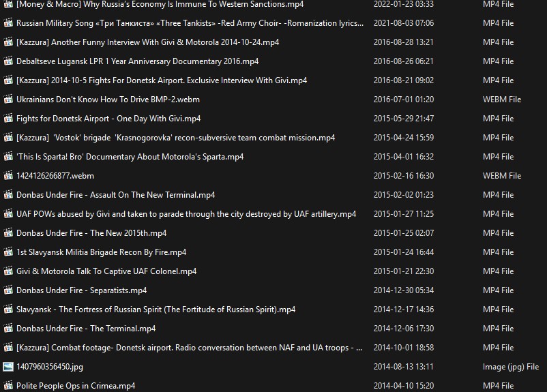Click icon of UAF POWs abused by Givi file
This screenshot has height=392, width=547.
[x=8, y=214]
